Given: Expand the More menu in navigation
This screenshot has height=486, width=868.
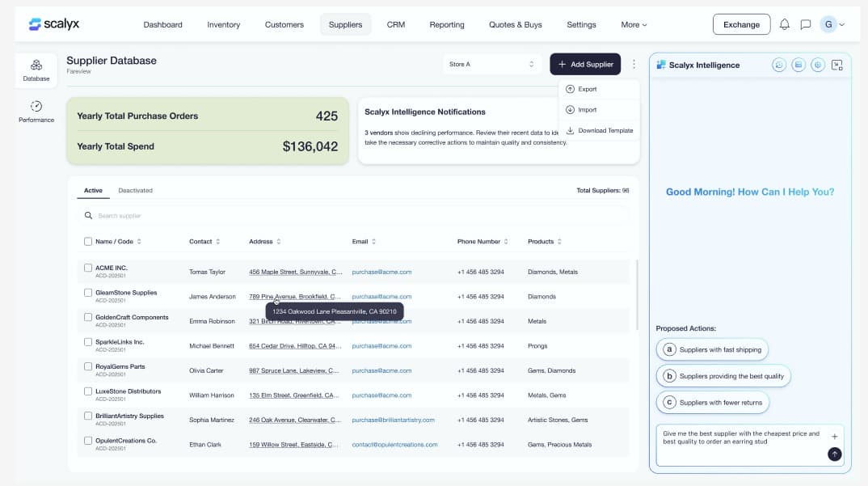Looking at the screenshot, I should pyautogui.click(x=634, y=24).
